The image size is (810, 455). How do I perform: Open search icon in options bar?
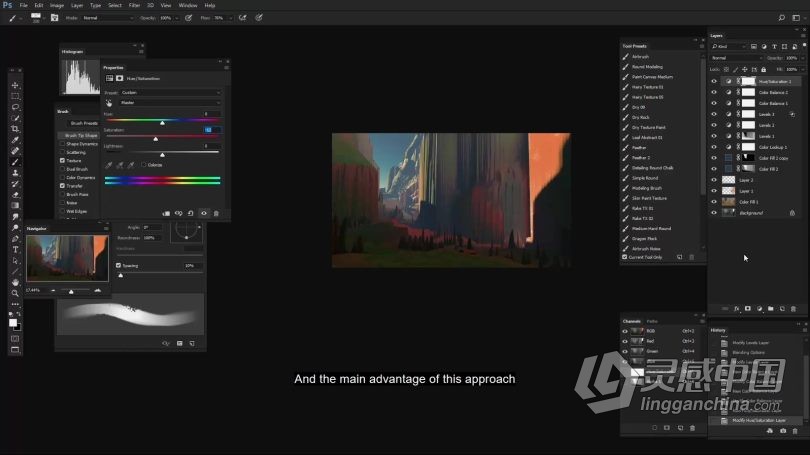pyautogui.click(x=782, y=18)
